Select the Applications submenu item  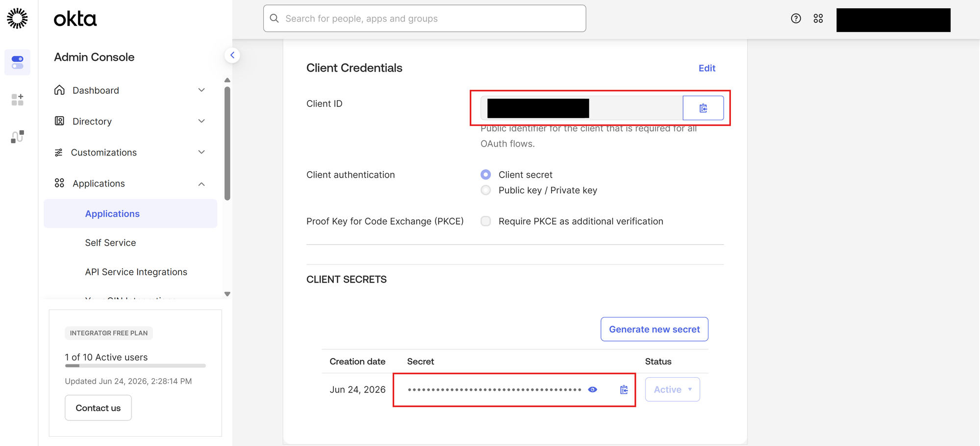point(130,213)
